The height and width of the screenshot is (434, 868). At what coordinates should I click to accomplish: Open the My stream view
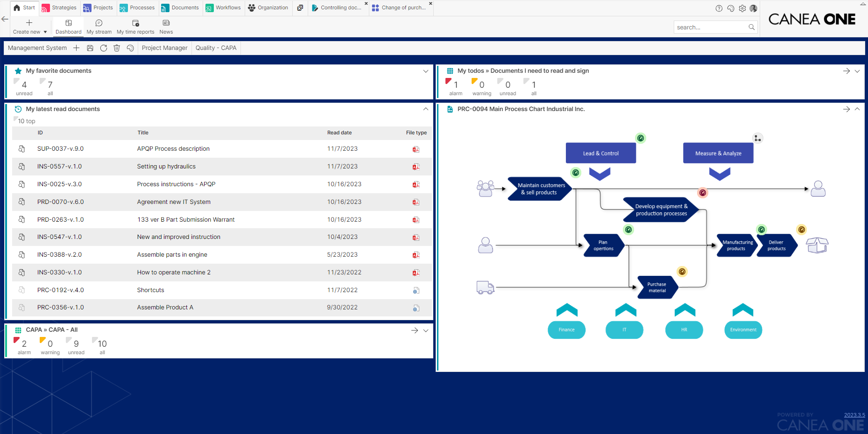point(99,27)
